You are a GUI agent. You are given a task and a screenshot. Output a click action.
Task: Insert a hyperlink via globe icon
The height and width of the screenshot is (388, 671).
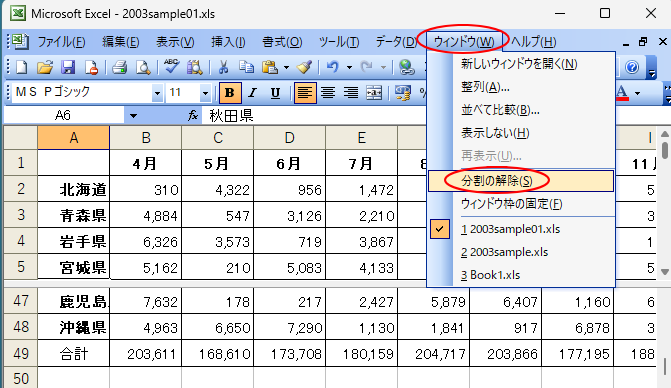click(x=406, y=67)
